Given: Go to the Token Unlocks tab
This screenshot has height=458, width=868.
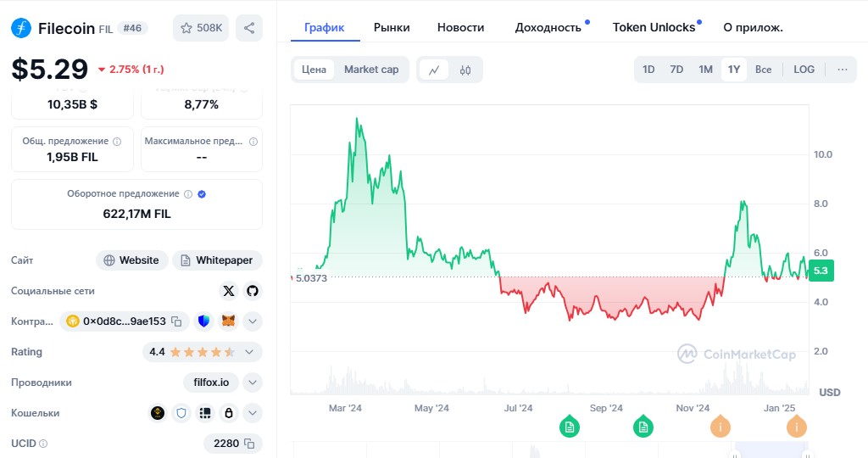Looking at the screenshot, I should [654, 27].
